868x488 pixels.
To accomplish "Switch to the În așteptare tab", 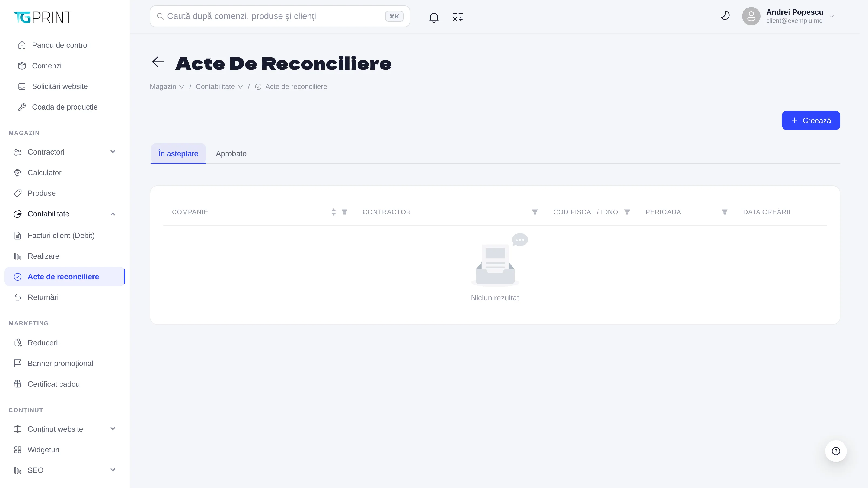I will tap(178, 153).
